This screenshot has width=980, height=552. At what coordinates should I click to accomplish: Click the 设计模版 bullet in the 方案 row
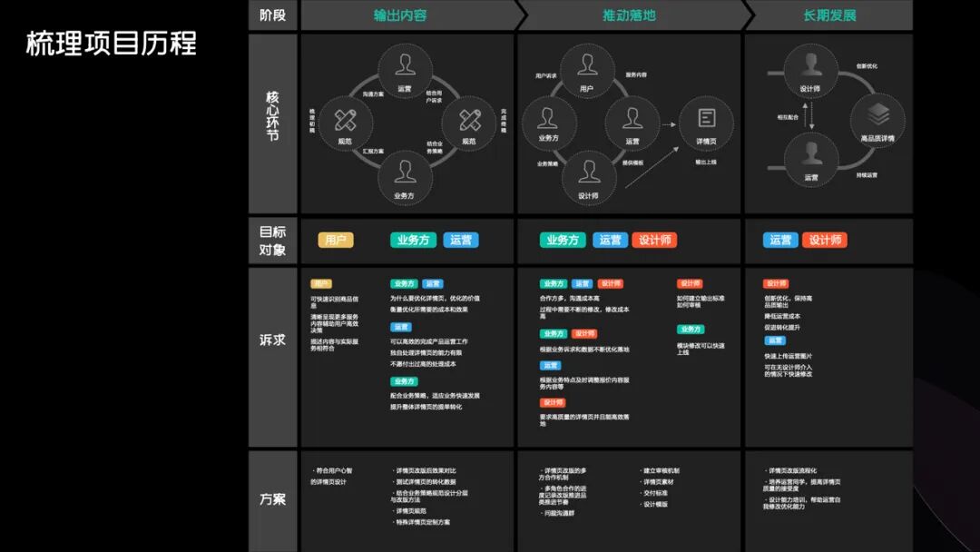coord(654,505)
